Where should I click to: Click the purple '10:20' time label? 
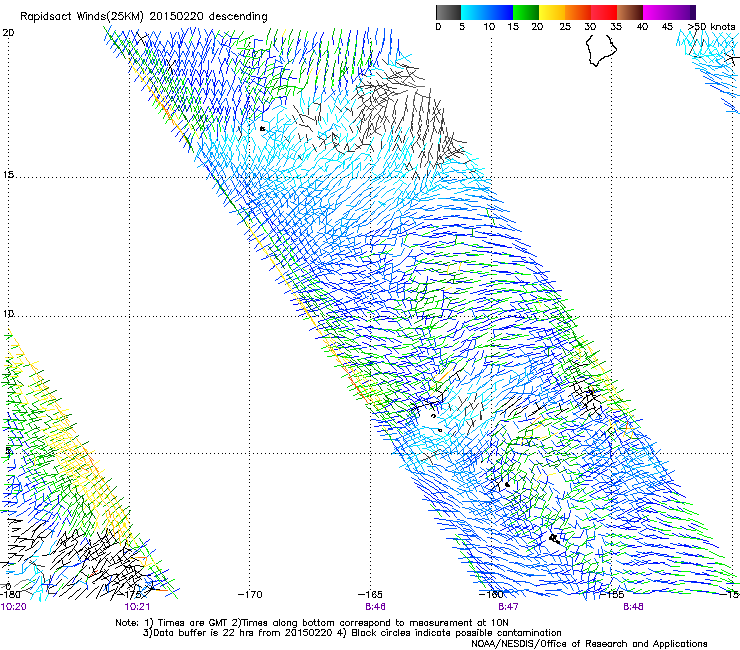[14, 607]
